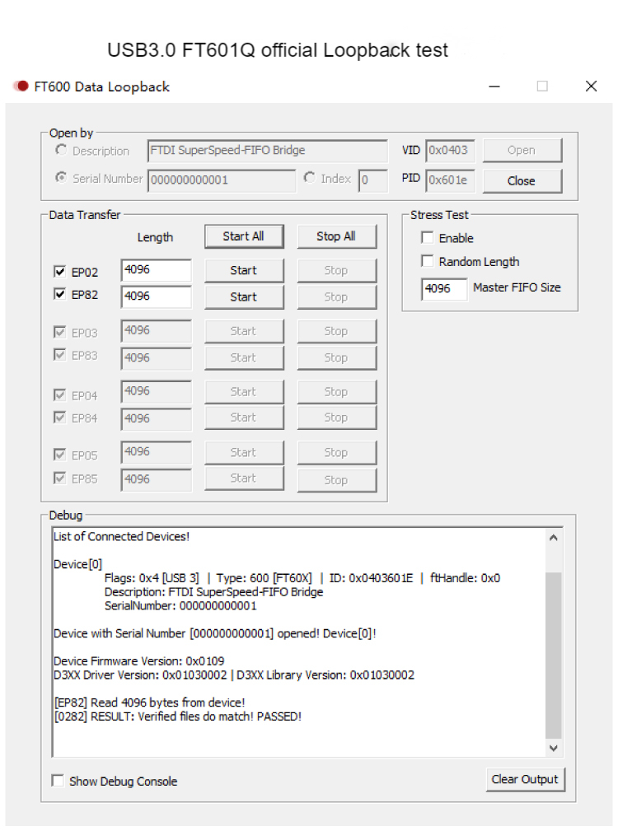This screenshot has height=840, width=618.
Task: Focus the PID field
Action: pos(450,180)
